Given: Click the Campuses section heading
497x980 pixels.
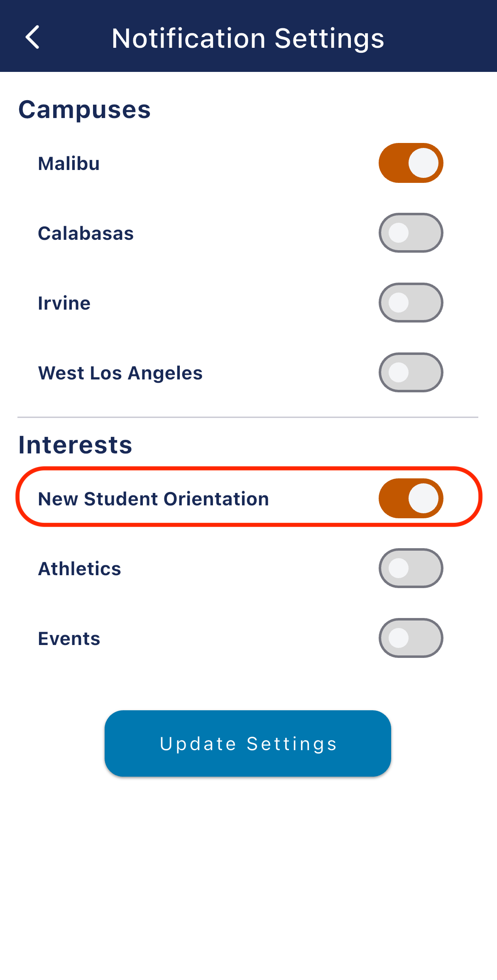Looking at the screenshot, I should click(x=85, y=110).
